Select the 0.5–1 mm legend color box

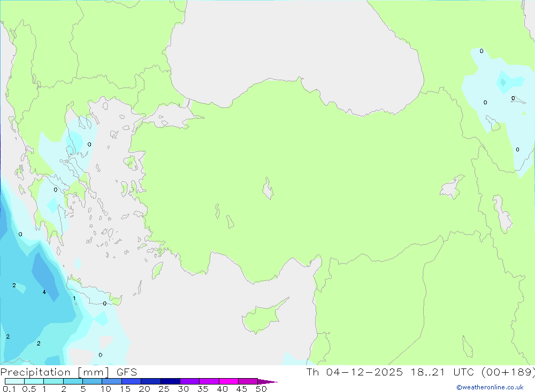[34, 381]
